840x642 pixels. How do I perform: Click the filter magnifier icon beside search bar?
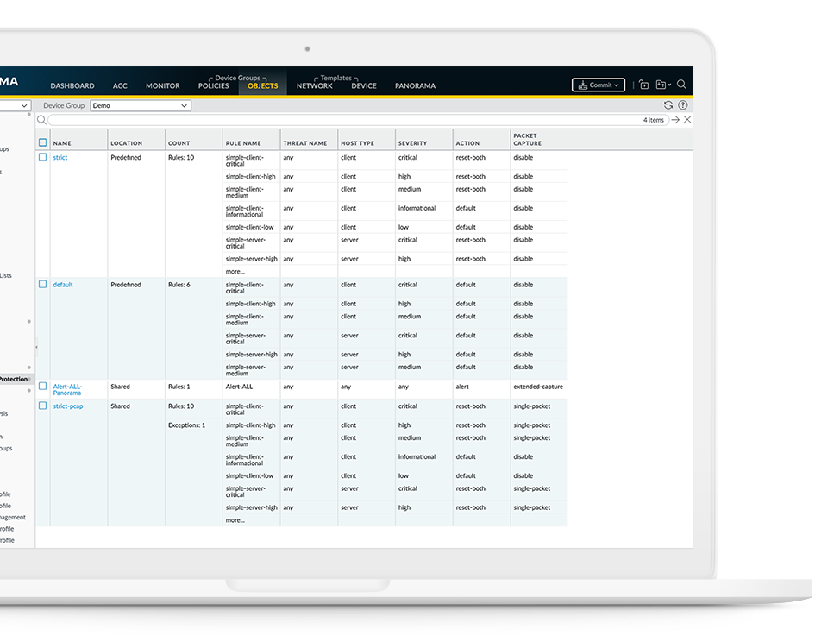tap(41, 120)
